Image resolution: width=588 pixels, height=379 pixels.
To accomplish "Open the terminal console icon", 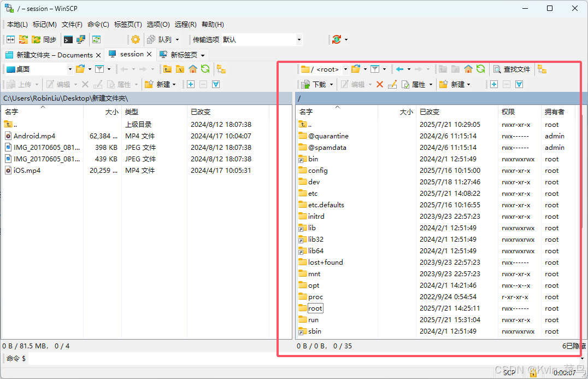I will [x=68, y=39].
